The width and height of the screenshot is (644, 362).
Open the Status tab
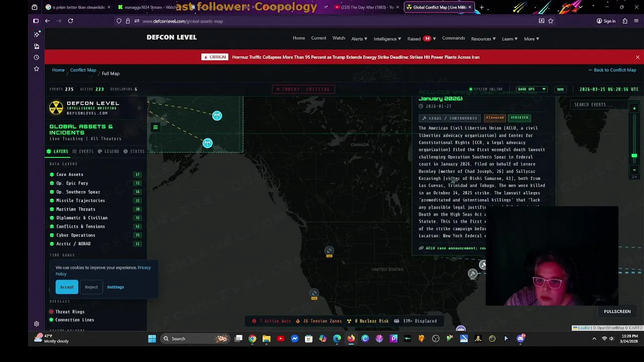134,151
